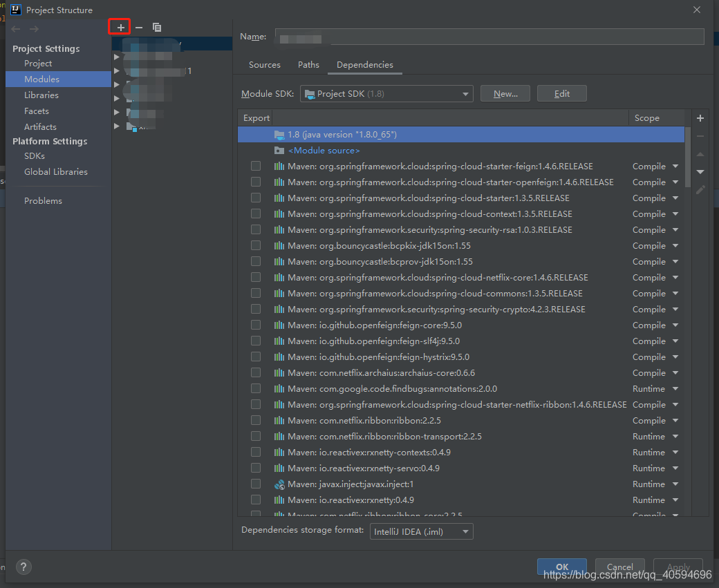Move dependency up with arrow icon
This screenshot has height=588, width=719.
(x=700, y=155)
